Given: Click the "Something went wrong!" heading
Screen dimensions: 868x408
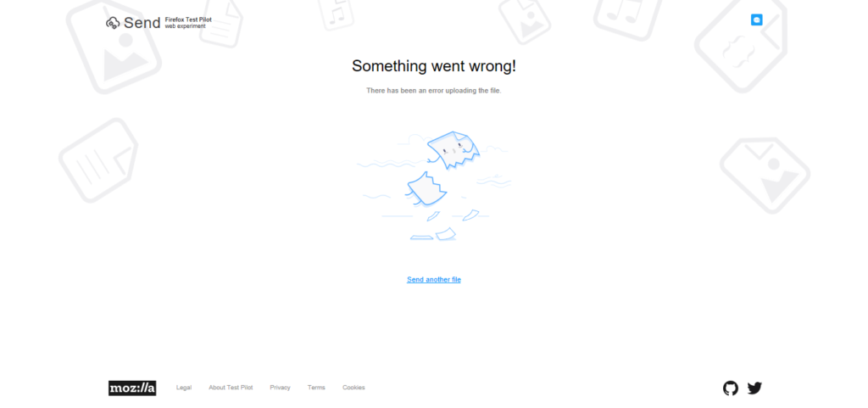Looking at the screenshot, I should 434,66.
